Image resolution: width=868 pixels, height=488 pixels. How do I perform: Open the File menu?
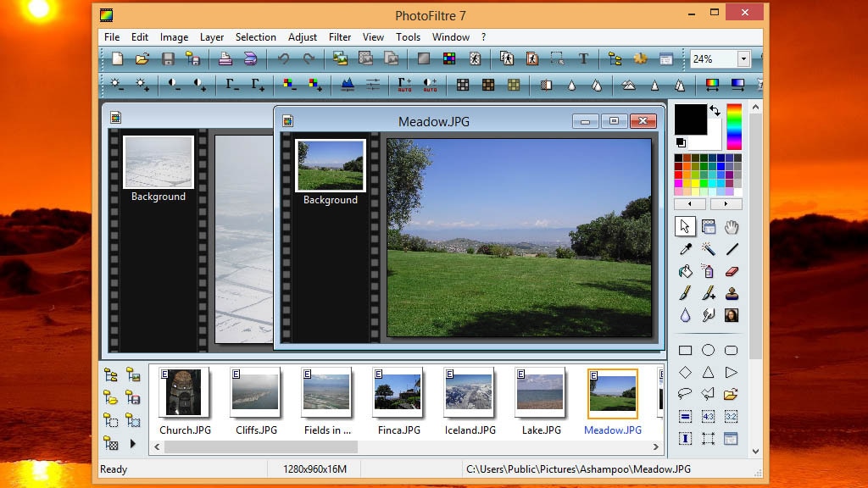click(112, 37)
